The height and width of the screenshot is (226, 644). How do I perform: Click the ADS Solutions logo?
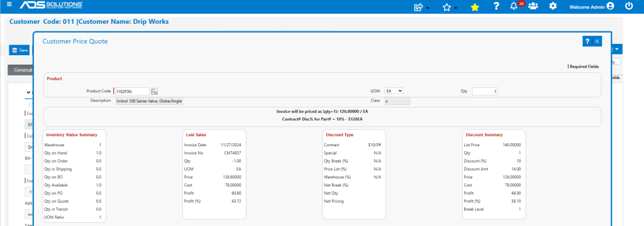point(51,5)
